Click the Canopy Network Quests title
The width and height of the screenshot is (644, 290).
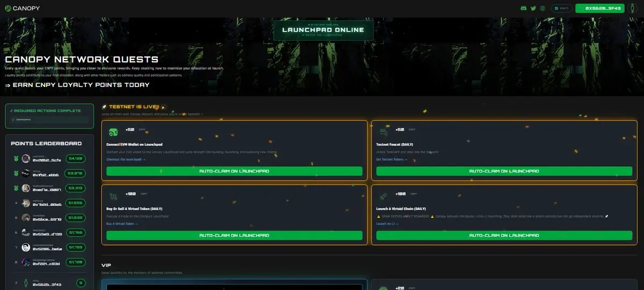82,60
